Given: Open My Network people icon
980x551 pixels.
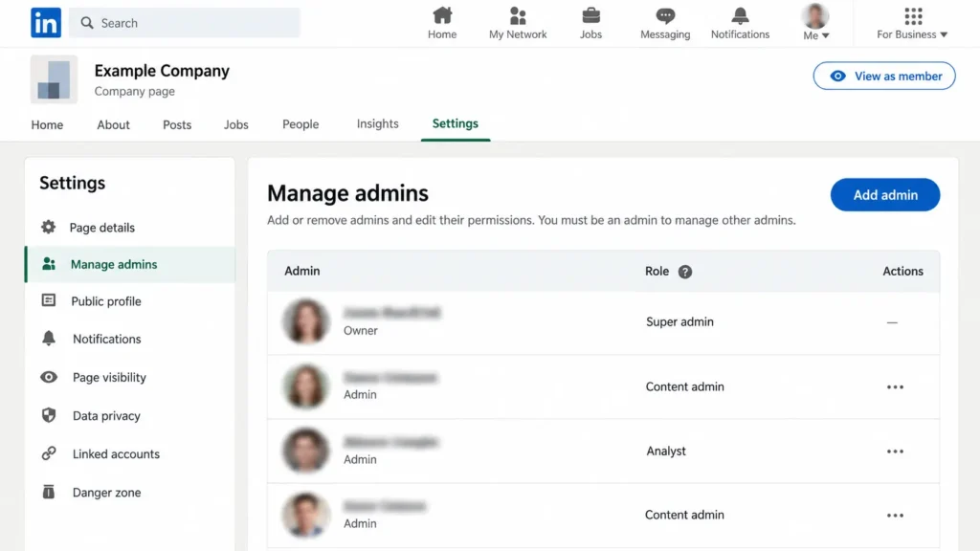Looking at the screenshot, I should 518,15.
